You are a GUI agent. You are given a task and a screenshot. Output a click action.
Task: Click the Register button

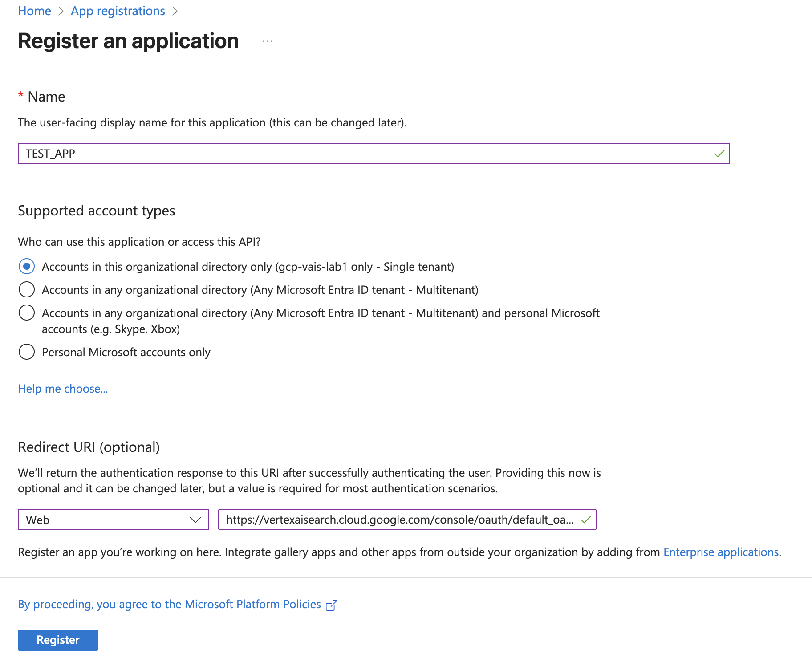pyautogui.click(x=57, y=640)
